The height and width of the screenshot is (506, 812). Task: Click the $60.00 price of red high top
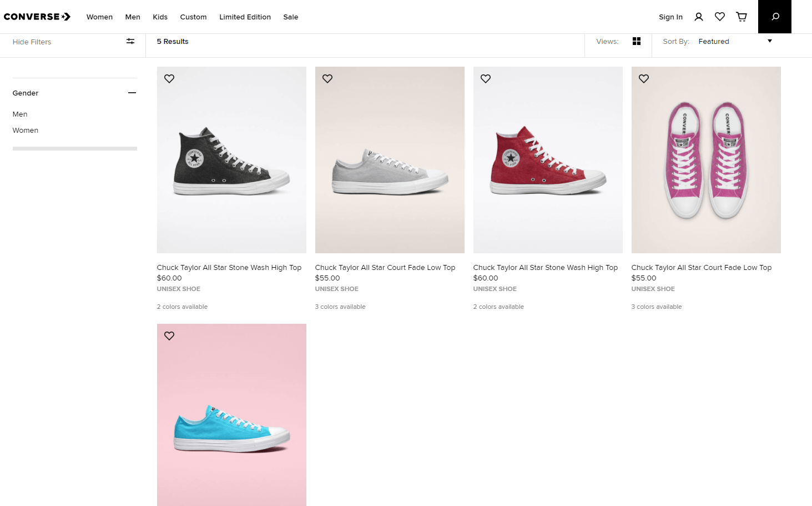[486, 278]
